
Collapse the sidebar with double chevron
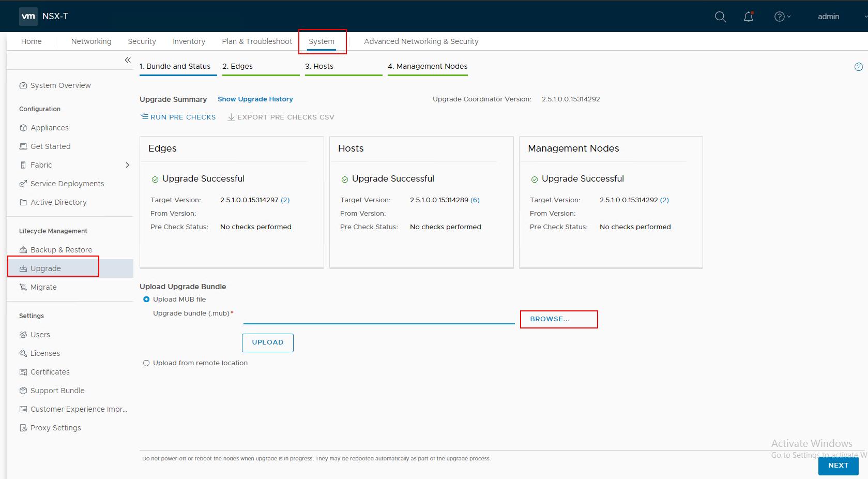pos(128,60)
